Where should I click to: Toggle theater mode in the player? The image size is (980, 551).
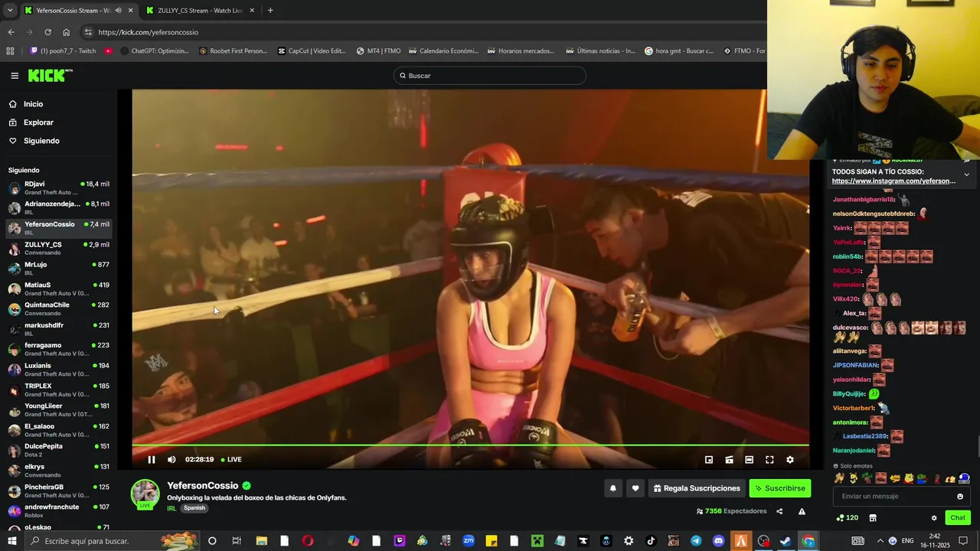point(749,459)
